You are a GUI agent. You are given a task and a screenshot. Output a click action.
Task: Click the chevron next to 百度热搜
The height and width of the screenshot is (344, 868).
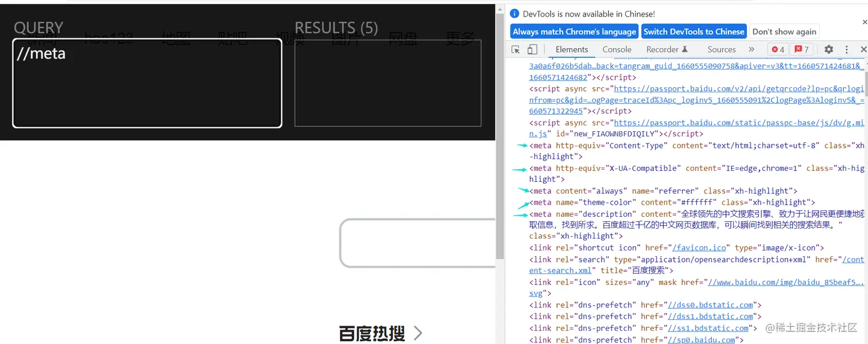pos(418,333)
